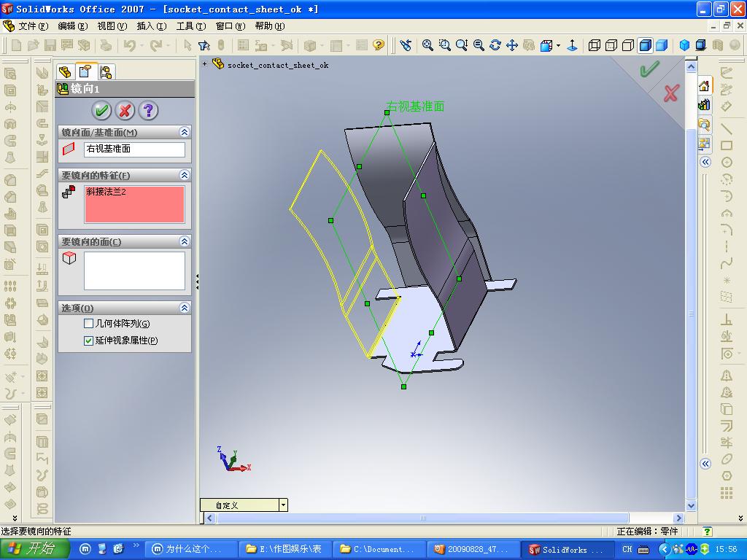Collapse the 镜向面/基准面 section
The image size is (747, 560).
(185, 132)
